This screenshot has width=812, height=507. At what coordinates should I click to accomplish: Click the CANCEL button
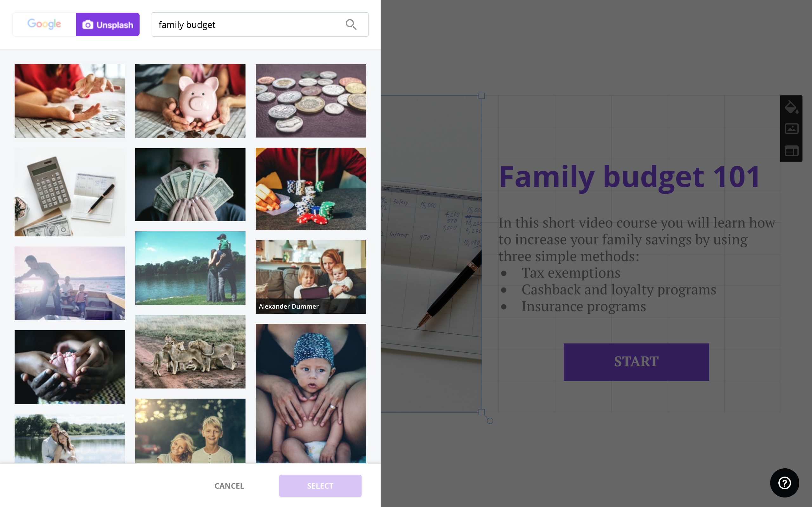pyautogui.click(x=229, y=486)
